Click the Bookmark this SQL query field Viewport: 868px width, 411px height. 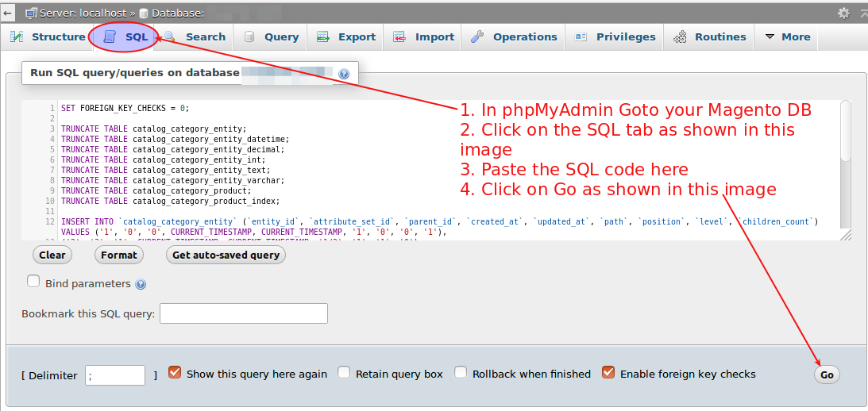tap(244, 313)
